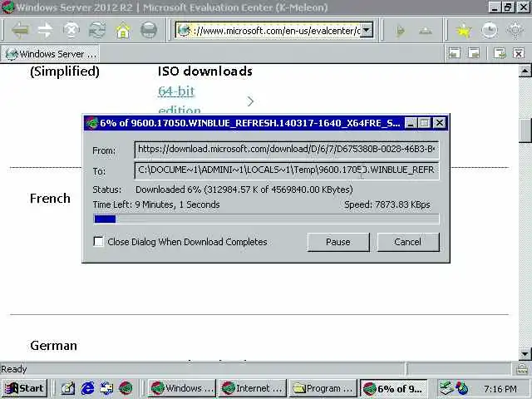
Task: Go forward with the Forward arrow icon
Action: tap(46, 31)
